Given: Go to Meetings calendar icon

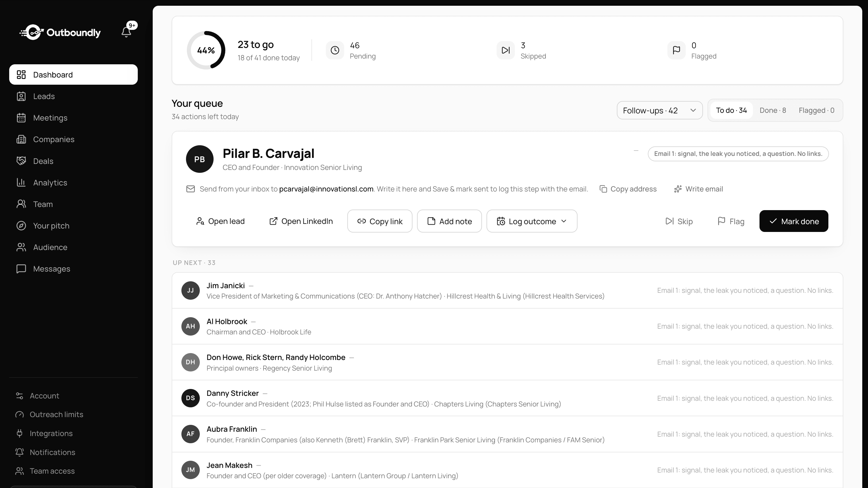Looking at the screenshot, I should (21, 118).
